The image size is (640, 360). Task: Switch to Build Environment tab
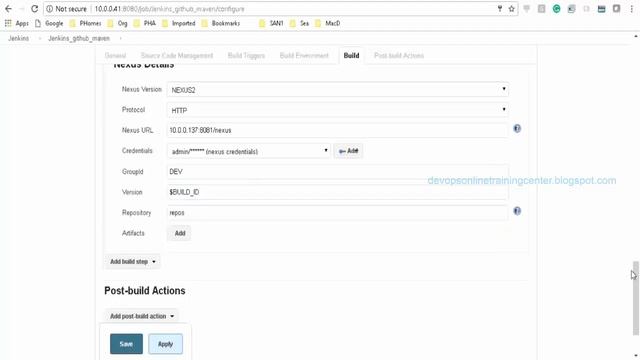click(304, 56)
